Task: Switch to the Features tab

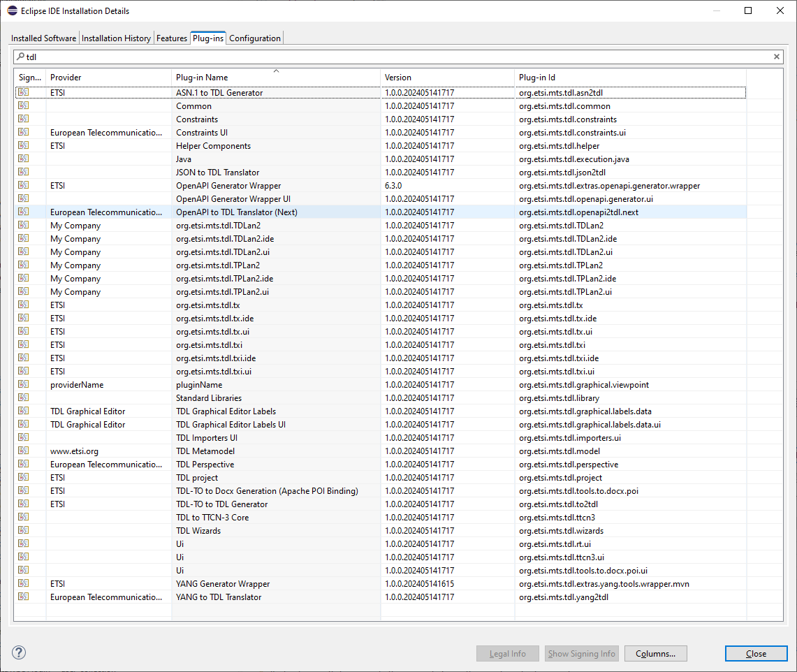Action: click(172, 38)
